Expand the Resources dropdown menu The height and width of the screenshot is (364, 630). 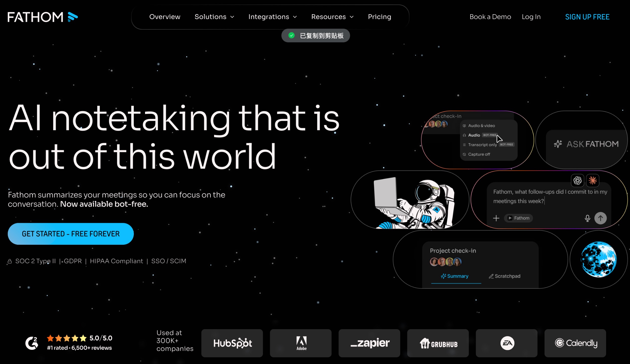click(x=332, y=17)
